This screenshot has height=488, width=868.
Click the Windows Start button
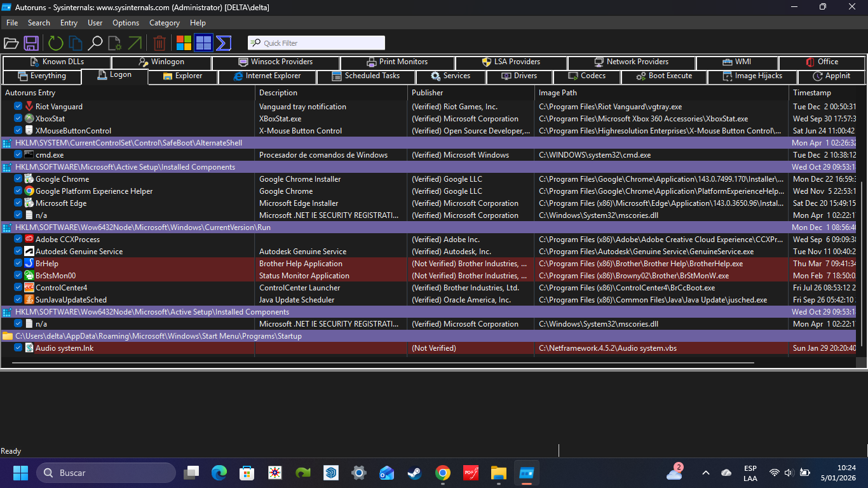tap(20, 473)
